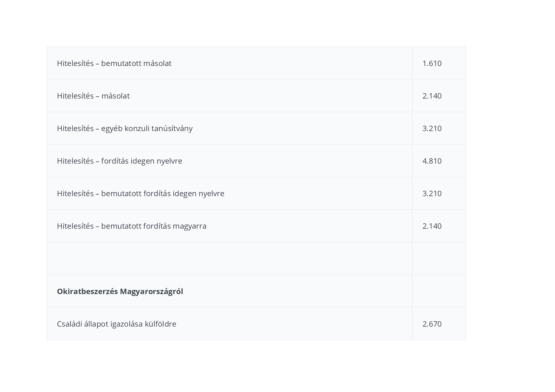Click the wide empty cell above the bold heading
This screenshot has width=555, height=392.
click(230, 258)
